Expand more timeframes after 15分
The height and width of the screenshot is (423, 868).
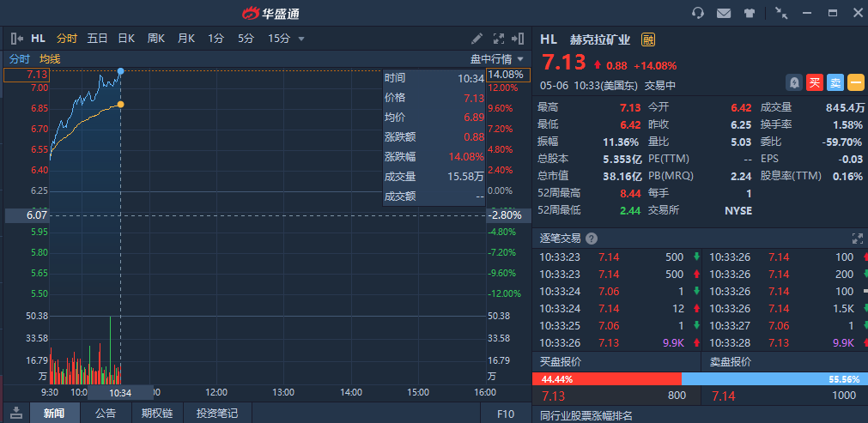point(301,39)
